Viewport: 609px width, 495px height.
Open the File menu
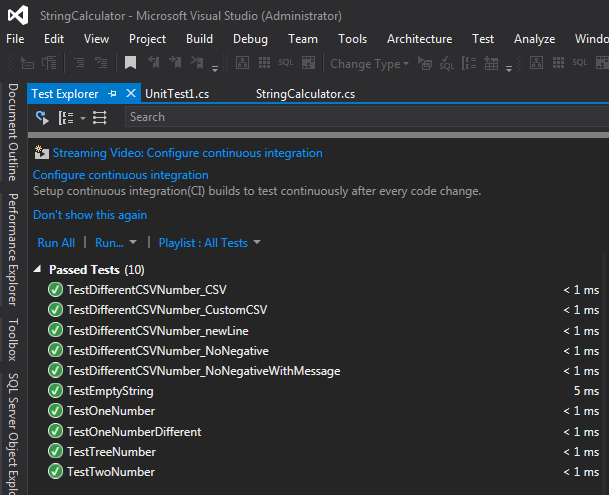15,39
